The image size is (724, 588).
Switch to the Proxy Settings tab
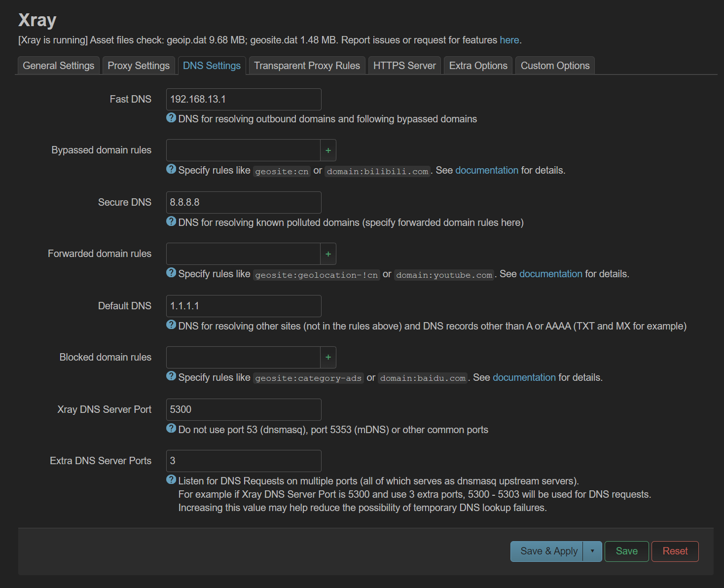click(x=139, y=66)
